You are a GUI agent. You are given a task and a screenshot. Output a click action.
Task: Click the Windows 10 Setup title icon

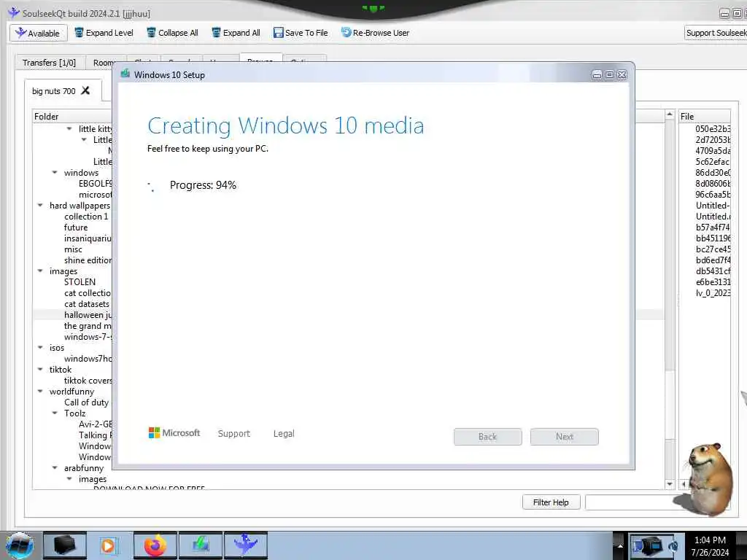point(125,74)
